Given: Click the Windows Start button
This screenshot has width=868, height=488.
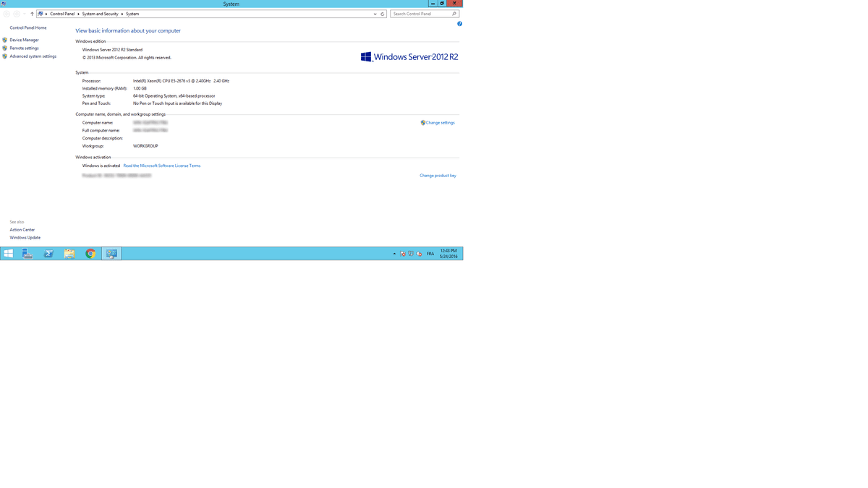Looking at the screenshot, I should pos(9,254).
